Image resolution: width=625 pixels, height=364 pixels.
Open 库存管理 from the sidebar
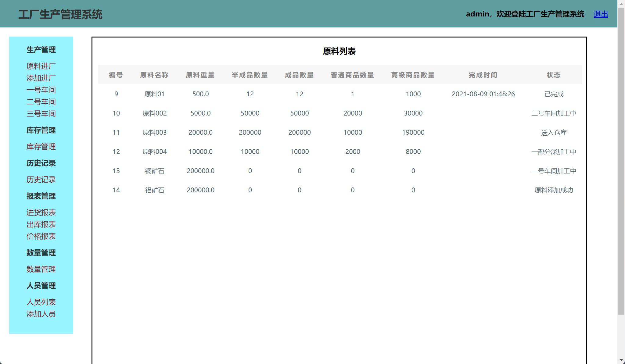click(x=41, y=147)
